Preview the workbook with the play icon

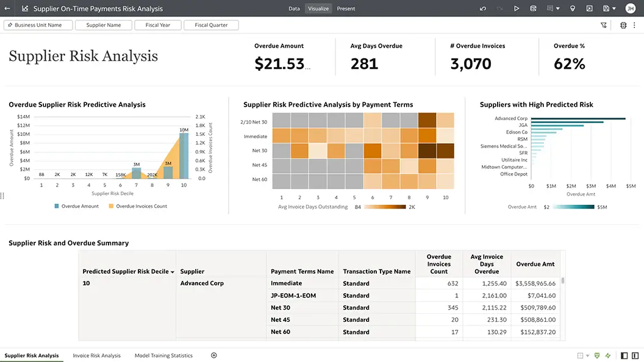(x=517, y=9)
